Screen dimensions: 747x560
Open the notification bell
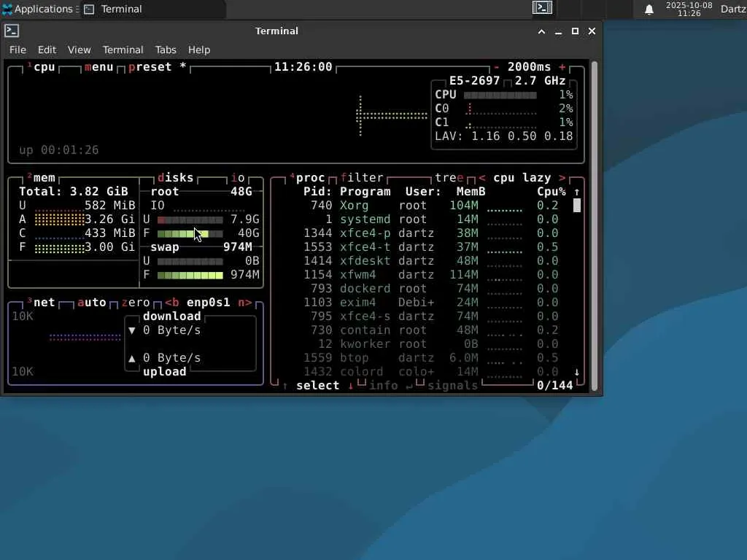pos(649,9)
